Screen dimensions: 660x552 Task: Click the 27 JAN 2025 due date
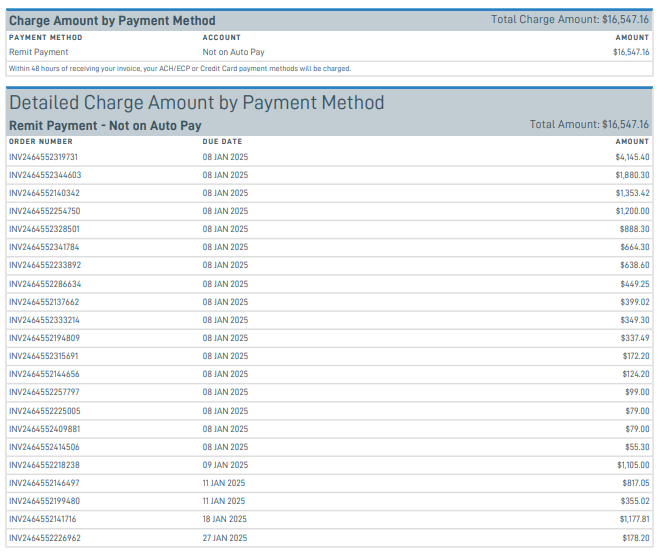225,537
